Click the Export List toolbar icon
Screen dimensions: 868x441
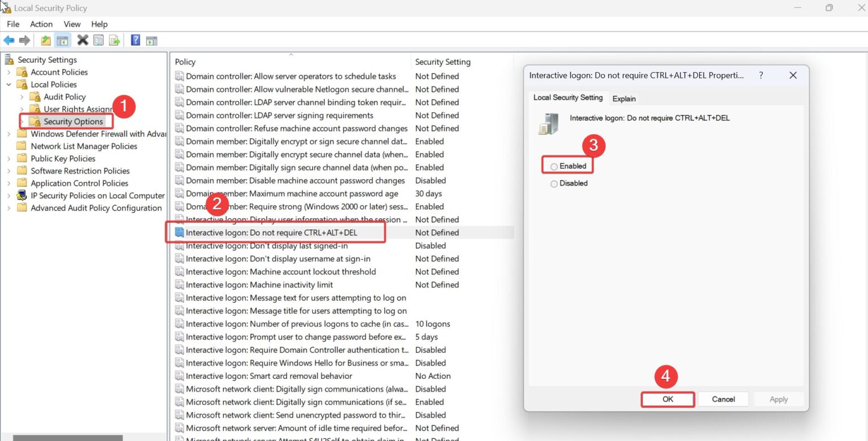(115, 40)
